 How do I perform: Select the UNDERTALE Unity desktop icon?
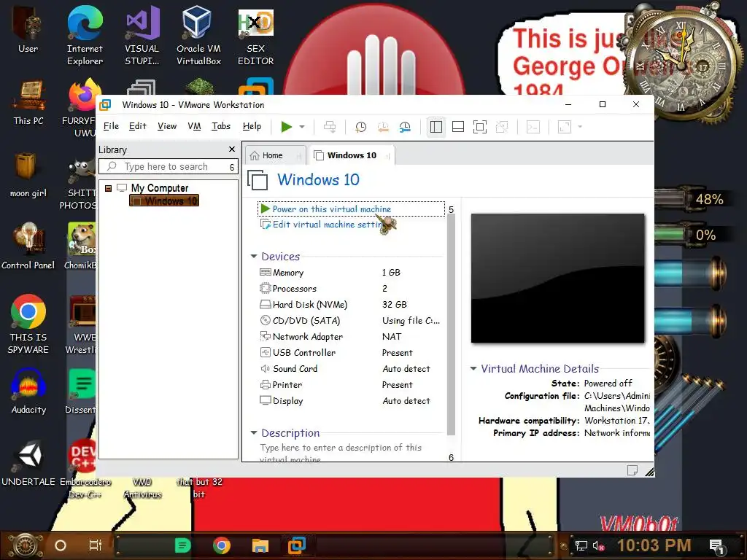(28, 463)
